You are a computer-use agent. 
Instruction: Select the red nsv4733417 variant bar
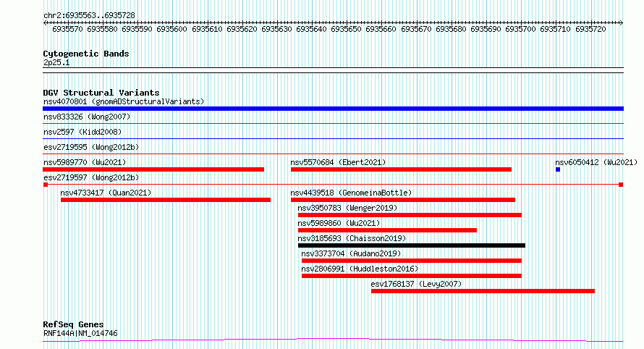pos(166,200)
